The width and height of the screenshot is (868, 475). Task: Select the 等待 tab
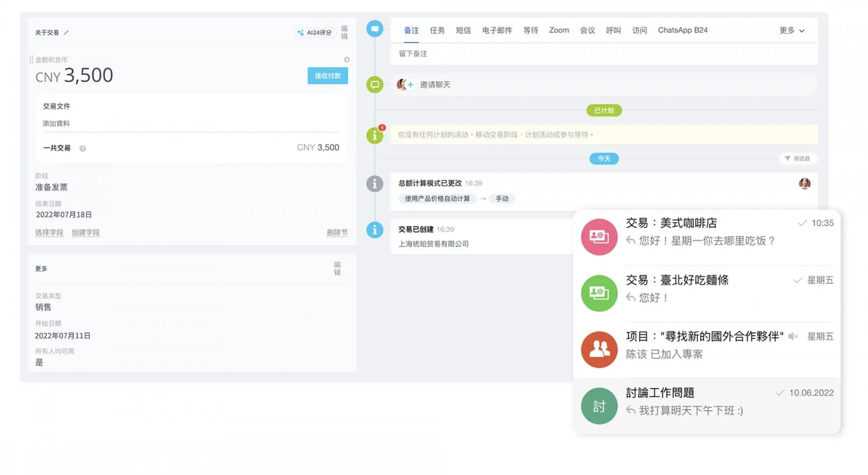(531, 30)
